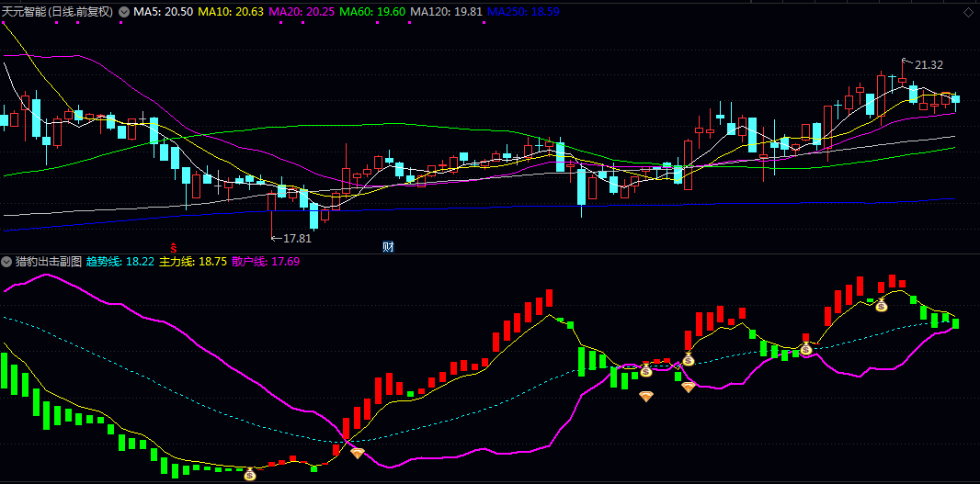Click the rightmost money bag signal icon
This screenshot has height=484, width=980.
tap(882, 305)
